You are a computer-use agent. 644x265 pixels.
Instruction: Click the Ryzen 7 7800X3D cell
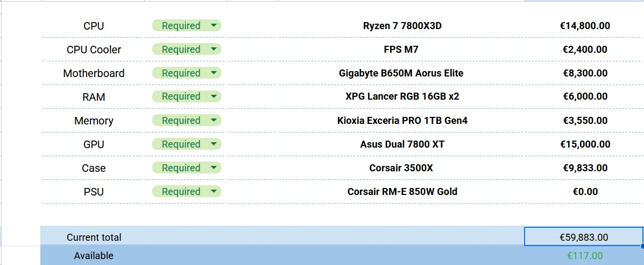pos(402,26)
